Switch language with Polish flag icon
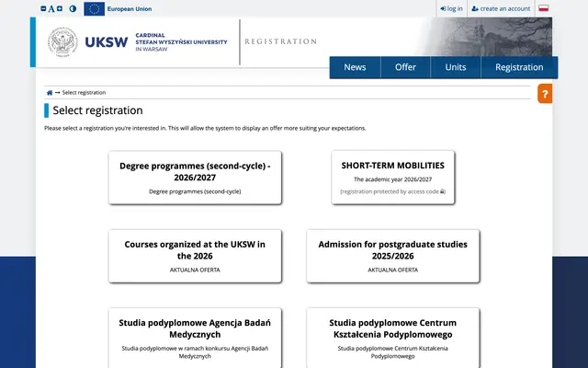The height and width of the screenshot is (368, 588). point(543,8)
